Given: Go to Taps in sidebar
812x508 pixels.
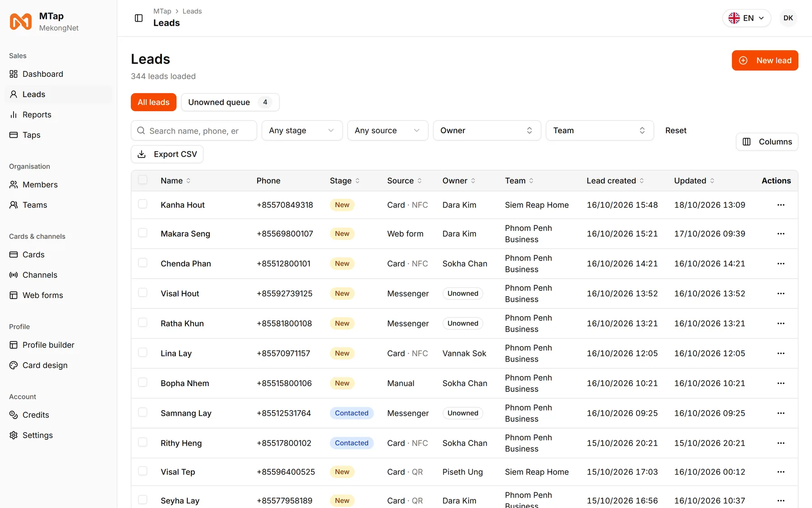Looking at the screenshot, I should pyautogui.click(x=59, y=135).
